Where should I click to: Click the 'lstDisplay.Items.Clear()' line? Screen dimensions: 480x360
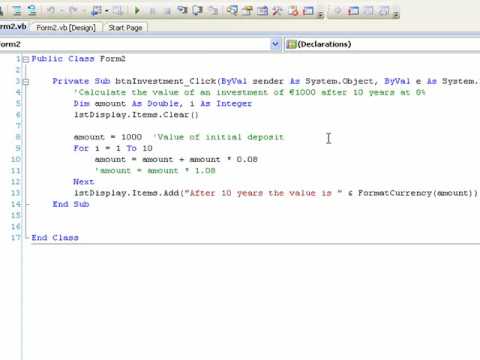click(x=136, y=115)
